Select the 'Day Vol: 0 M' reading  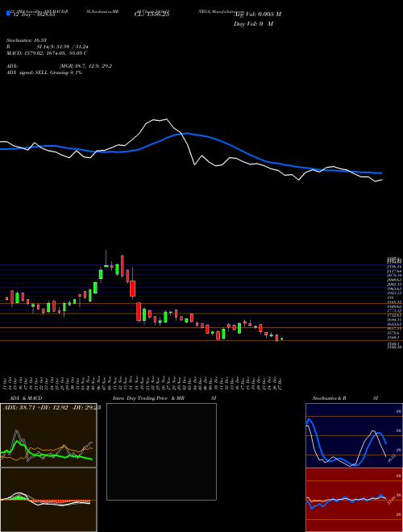[253, 24]
